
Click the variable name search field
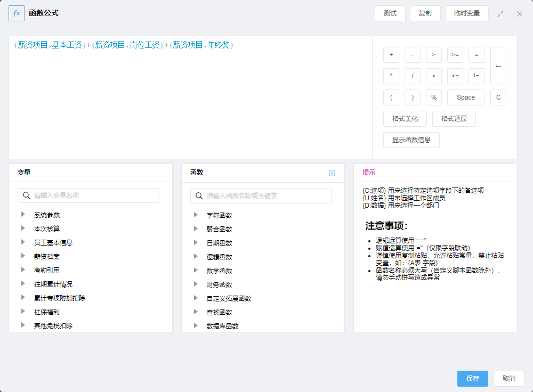[88, 195]
